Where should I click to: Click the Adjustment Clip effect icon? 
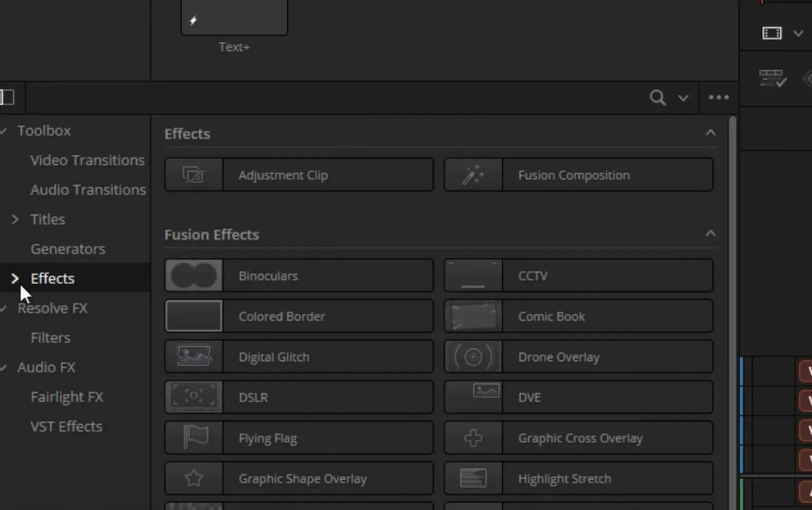pos(193,175)
